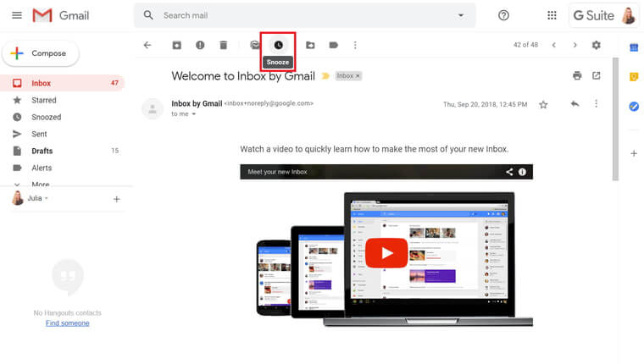Screen dimensions: 644x364
Task: Go to the older email arrow
Action: pyautogui.click(x=575, y=45)
